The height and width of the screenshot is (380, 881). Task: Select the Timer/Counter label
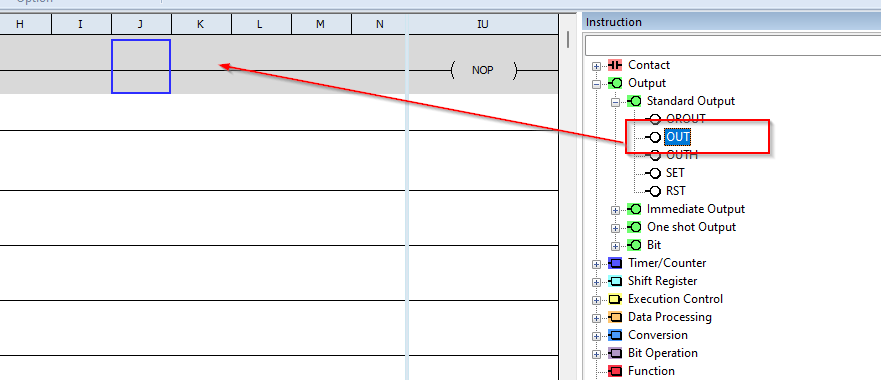(x=667, y=263)
